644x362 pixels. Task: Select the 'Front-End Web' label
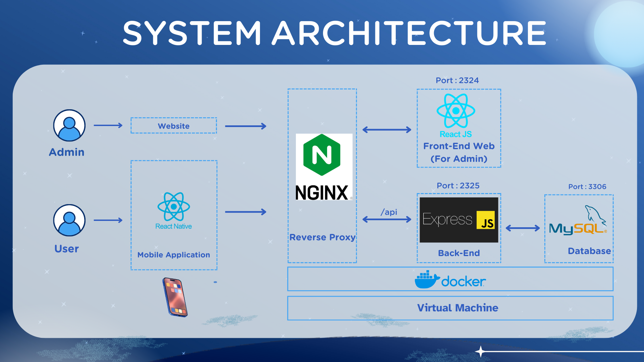pyautogui.click(x=459, y=146)
